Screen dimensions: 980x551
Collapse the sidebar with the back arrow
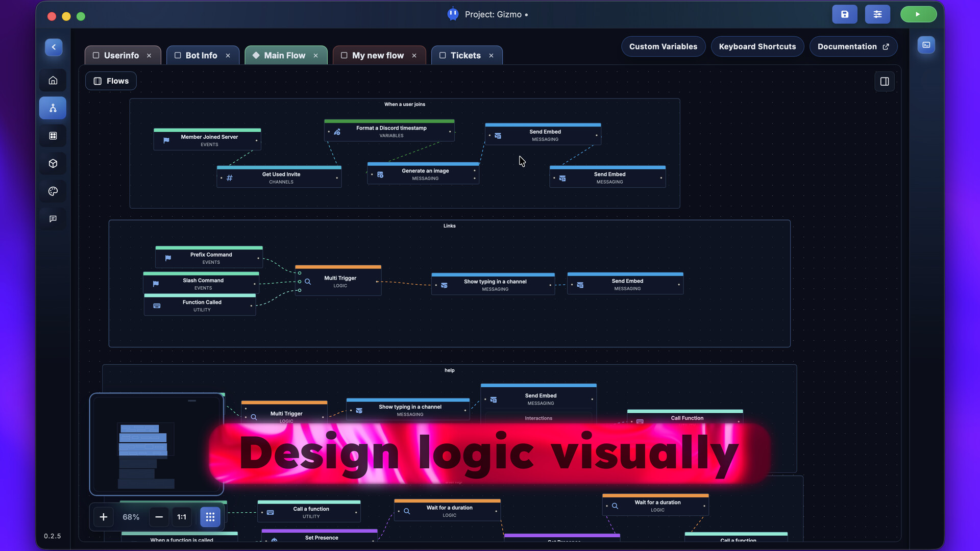coord(53,47)
